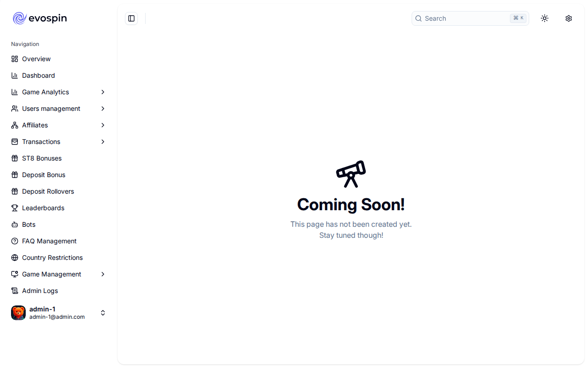Click the evospin brand name
The width and height of the screenshot is (588, 368).
pyautogui.click(x=48, y=18)
